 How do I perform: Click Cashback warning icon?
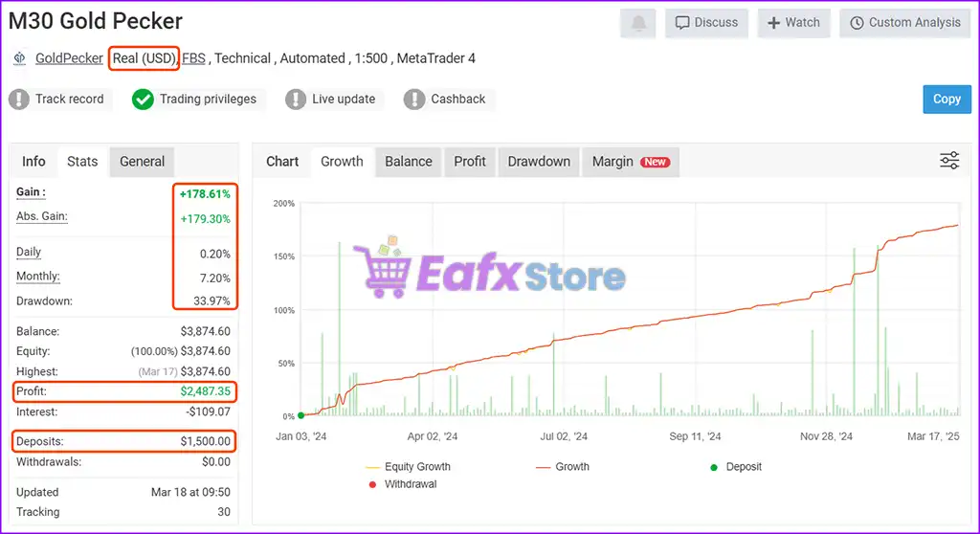pos(414,99)
